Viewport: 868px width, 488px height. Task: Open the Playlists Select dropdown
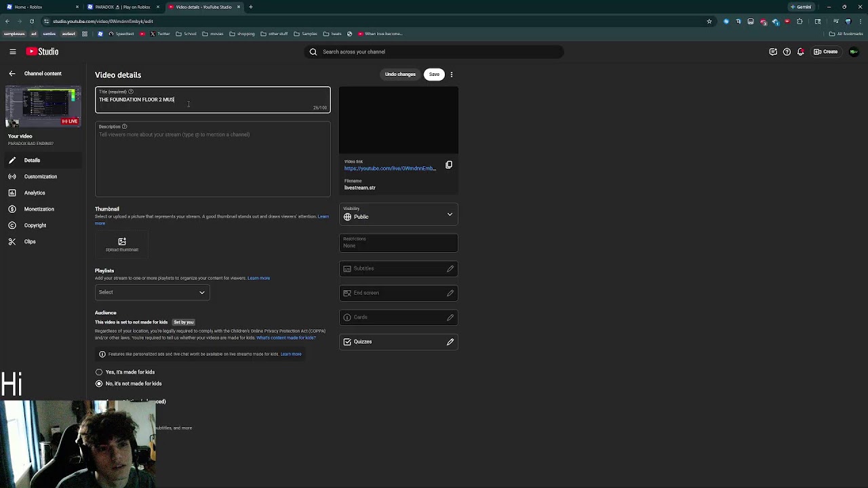152,292
